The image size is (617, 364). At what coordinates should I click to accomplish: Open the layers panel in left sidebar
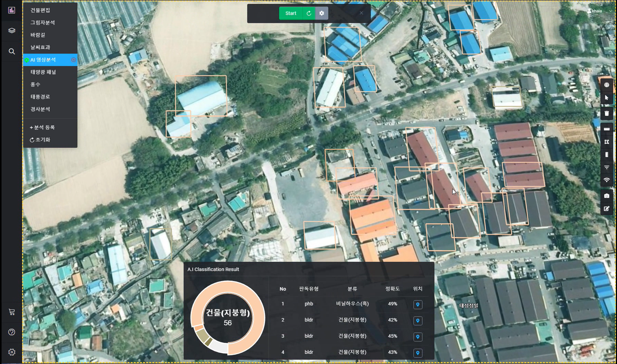pyautogui.click(x=12, y=31)
